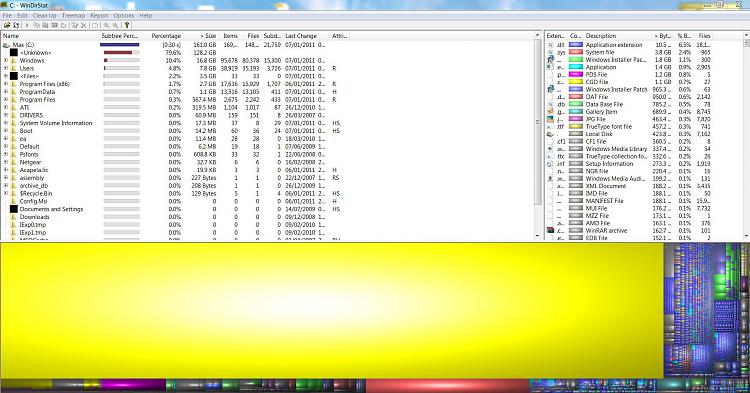Open the Options menu
Screen dimensions: 750x393
click(124, 16)
